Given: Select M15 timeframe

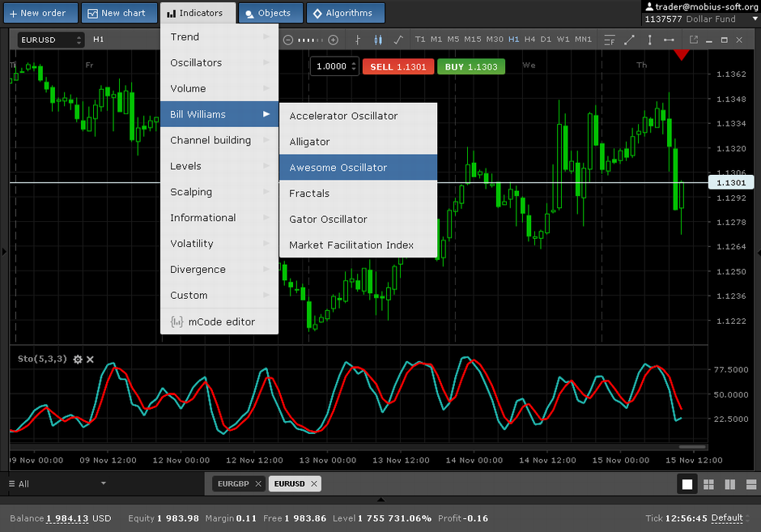Looking at the screenshot, I should (472, 40).
